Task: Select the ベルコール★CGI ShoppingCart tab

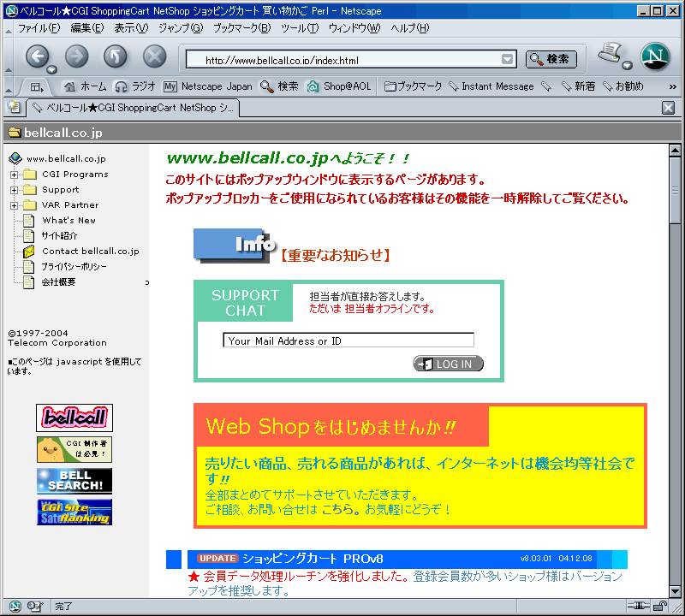Action: pyautogui.click(x=134, y=108)
